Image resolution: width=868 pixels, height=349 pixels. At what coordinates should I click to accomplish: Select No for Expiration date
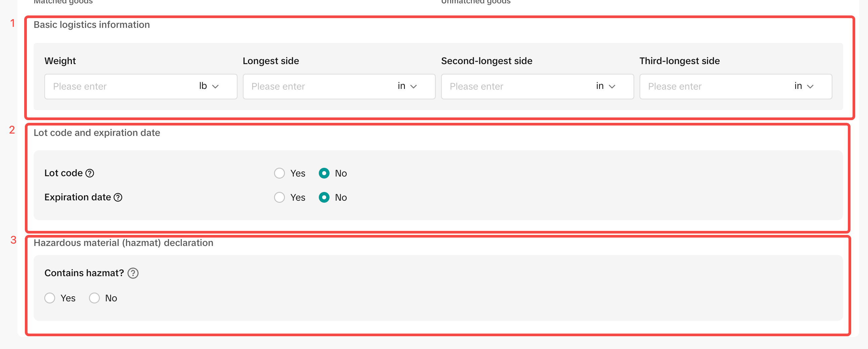click(324, 197)
